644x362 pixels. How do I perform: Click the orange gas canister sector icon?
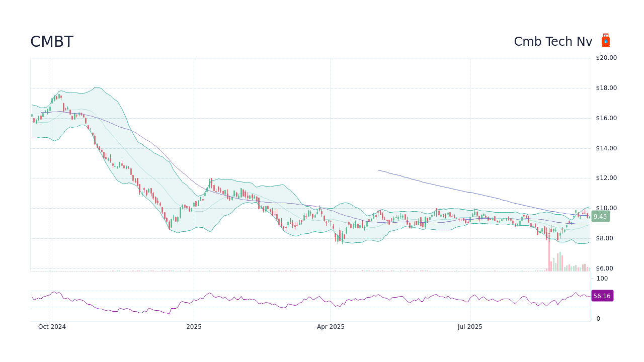(x=606, y=40)
